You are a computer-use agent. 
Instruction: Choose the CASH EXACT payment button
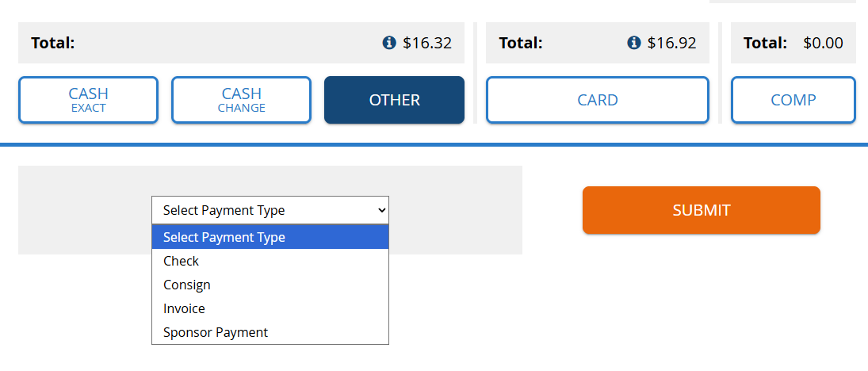(89, 100)
